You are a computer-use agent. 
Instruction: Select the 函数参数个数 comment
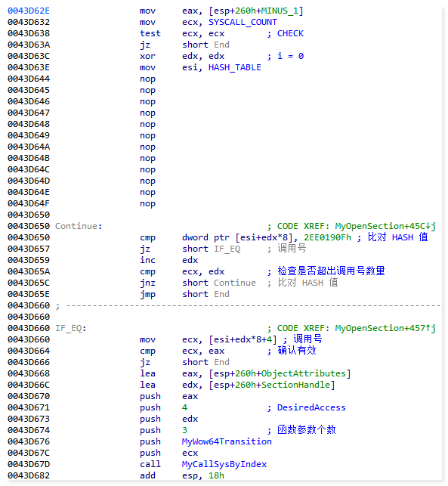pyautogui.click(x=307, y=430)
